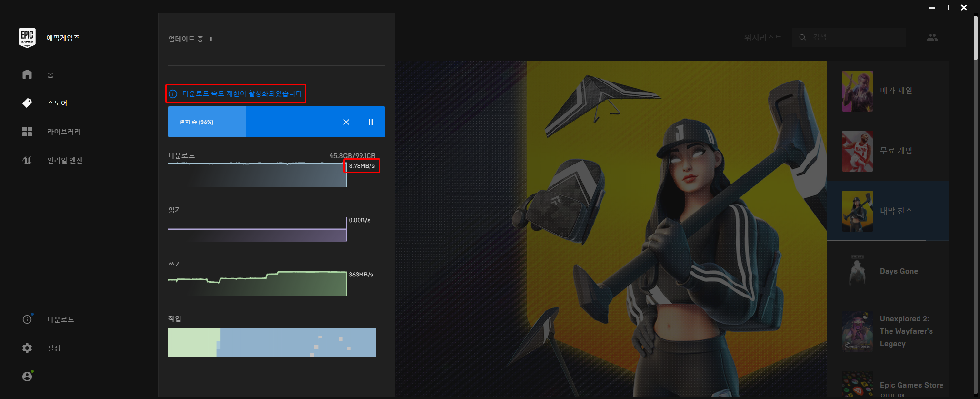
Task: Click the 검색 search field
Action: pos(849,37)
